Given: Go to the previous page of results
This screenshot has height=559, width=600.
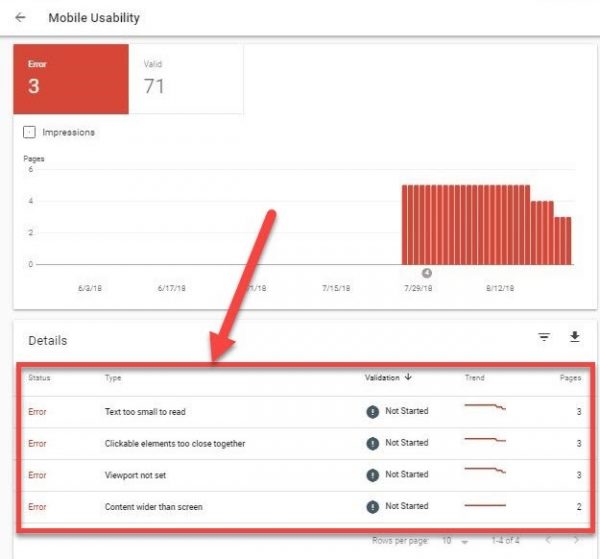Looking at the screenshot, I should click(549, 540).
